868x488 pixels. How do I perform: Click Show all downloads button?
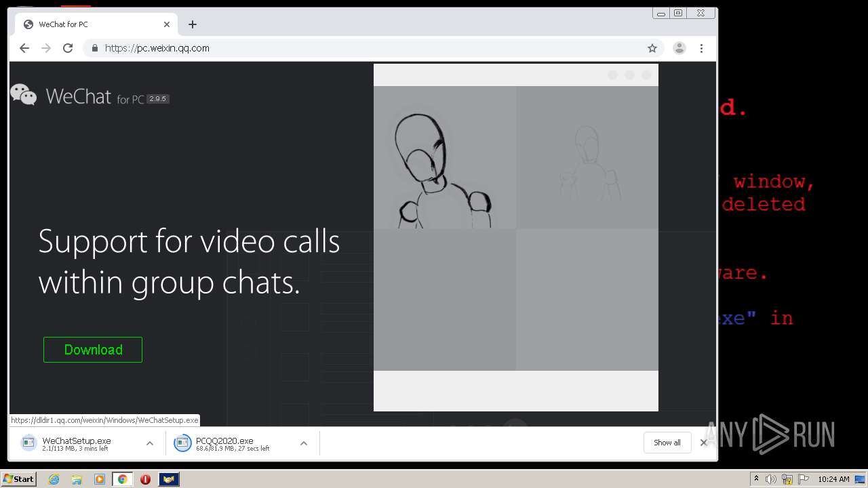[x=667, y=443]
